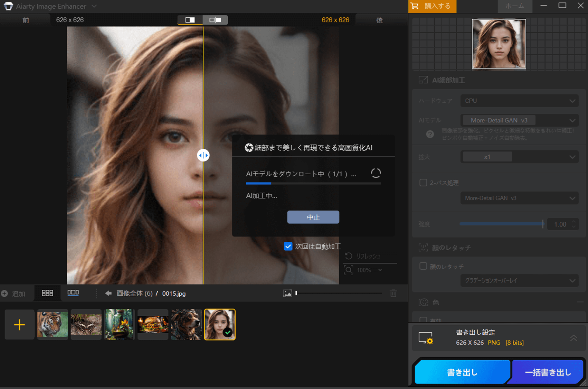Screen dimensions: 588x389
Task: Select filmstrip list view icon
Action: 73,293
